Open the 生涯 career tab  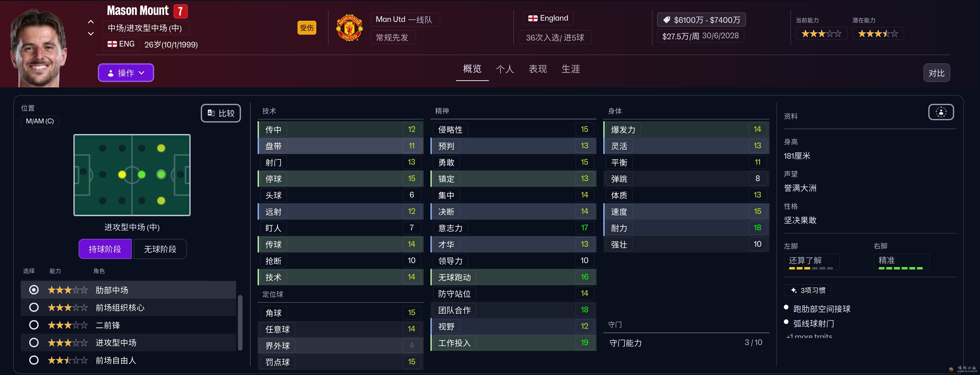pos(571,69)
